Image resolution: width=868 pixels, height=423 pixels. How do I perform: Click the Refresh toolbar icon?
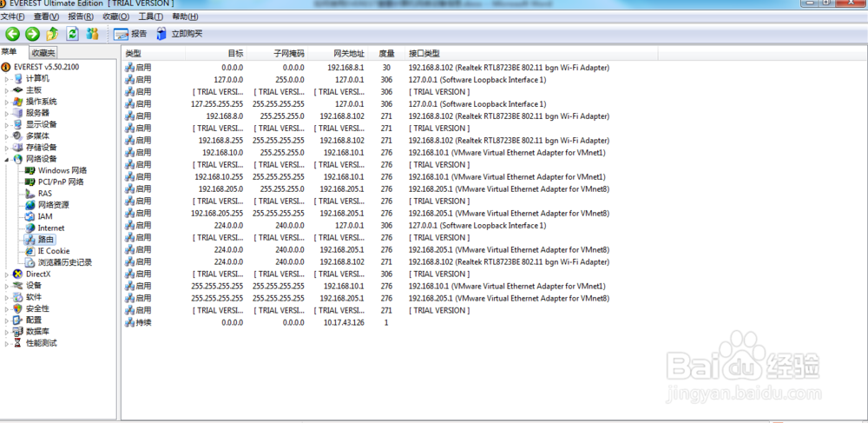point(73,34)
